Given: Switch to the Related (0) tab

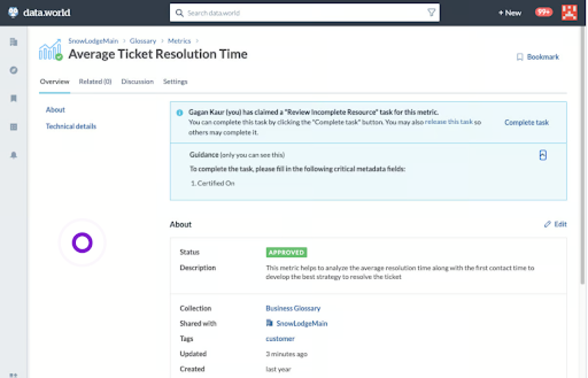Looking at the screenshot, I should [x=95, y=82].
